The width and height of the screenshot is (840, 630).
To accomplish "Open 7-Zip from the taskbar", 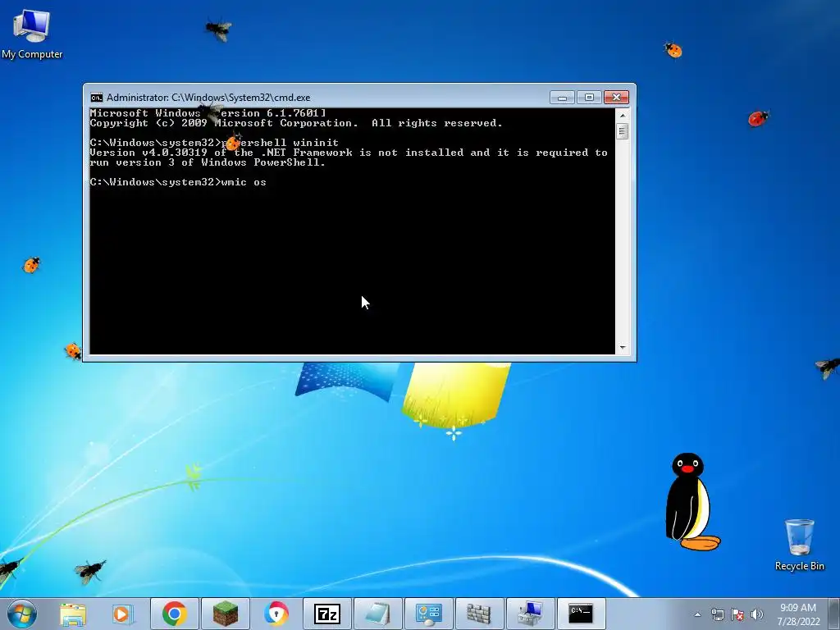I will [x=327, y=614].
